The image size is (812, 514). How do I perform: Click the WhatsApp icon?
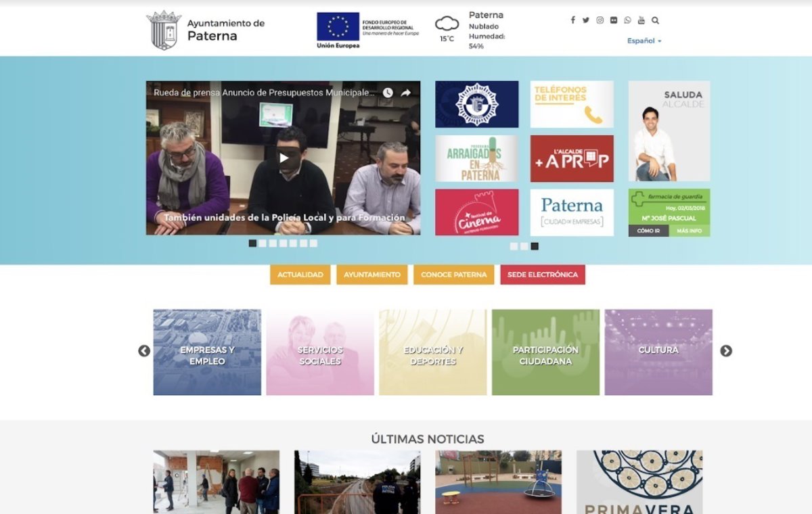pyautogui.click(x=627, y=20)
